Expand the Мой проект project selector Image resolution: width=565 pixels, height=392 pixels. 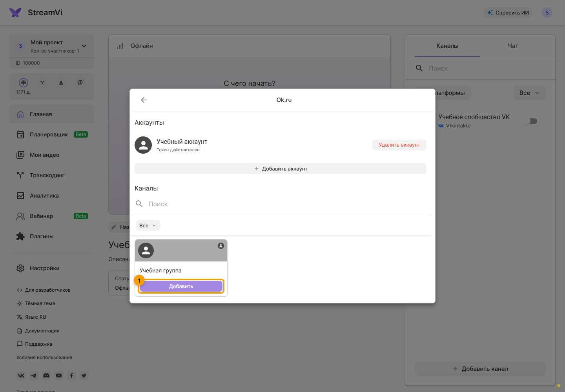tap(52, 46)
